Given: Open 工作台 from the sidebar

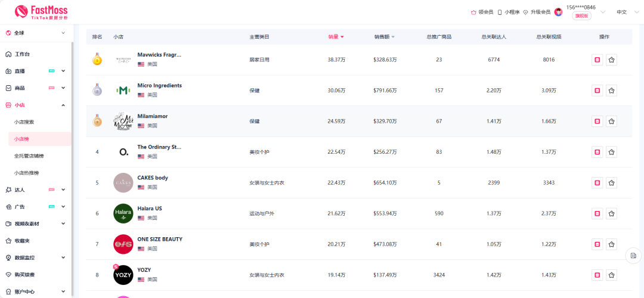Looking at the screenshot, I should coord(22,54).
